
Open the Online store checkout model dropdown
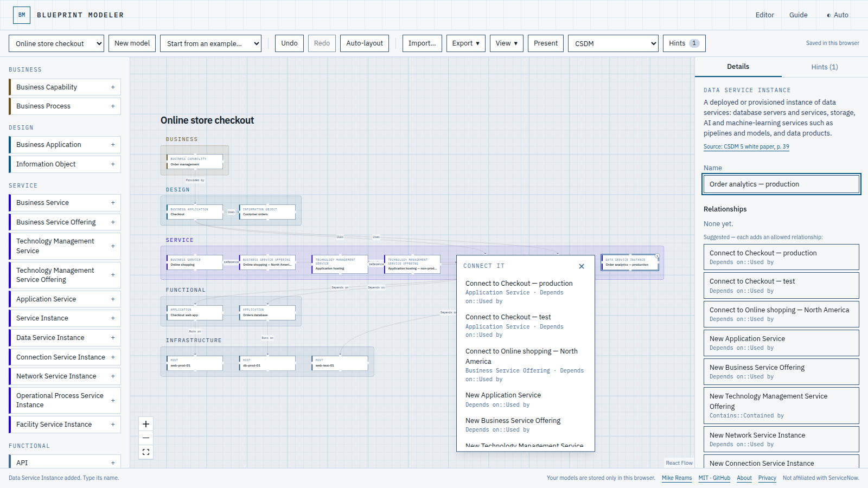click(x=56, y=43)
